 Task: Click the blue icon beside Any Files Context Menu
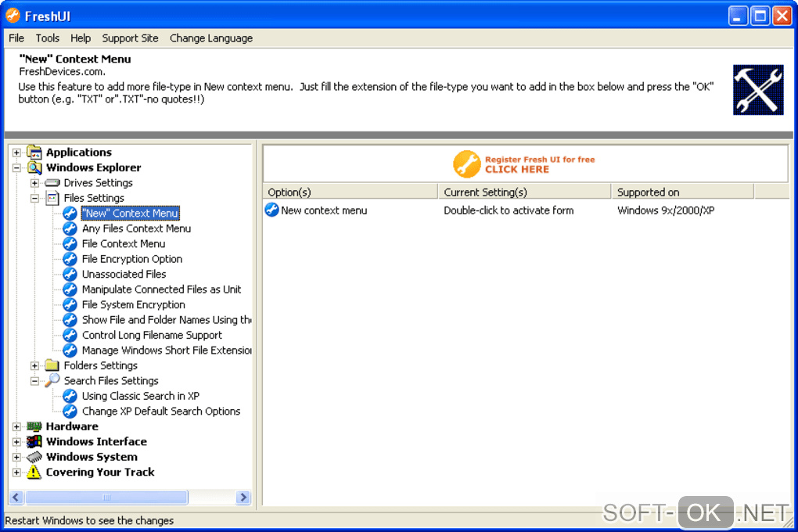70,228
